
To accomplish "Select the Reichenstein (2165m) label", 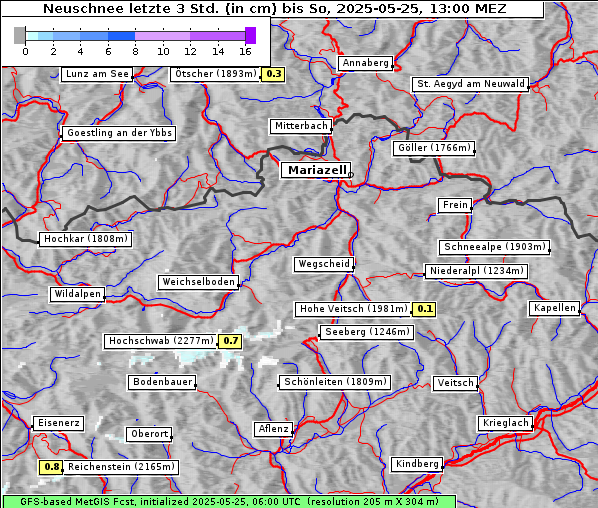I will coord(121,467).
